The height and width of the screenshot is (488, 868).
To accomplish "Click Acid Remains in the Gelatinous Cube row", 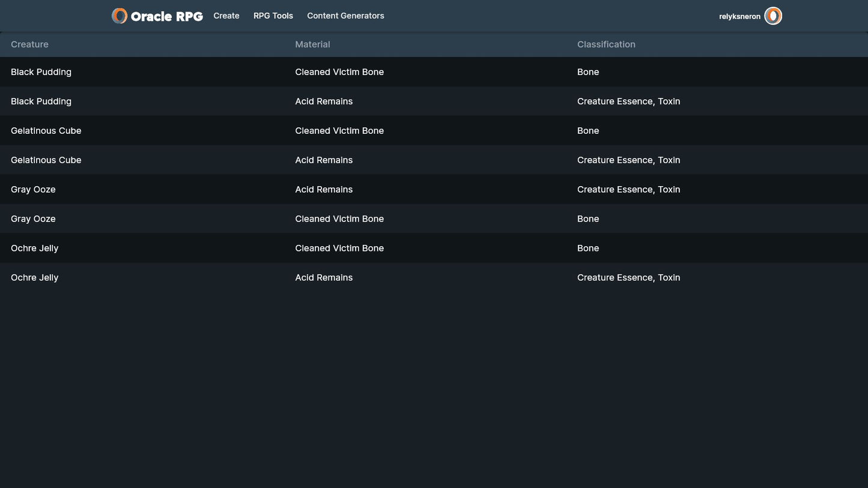I will coord(324,160).
